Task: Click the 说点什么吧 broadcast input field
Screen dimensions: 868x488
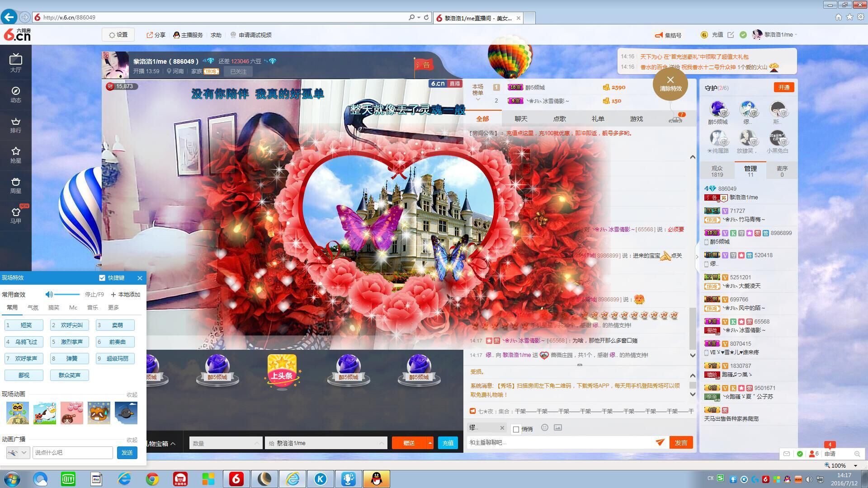Action: 72,452
